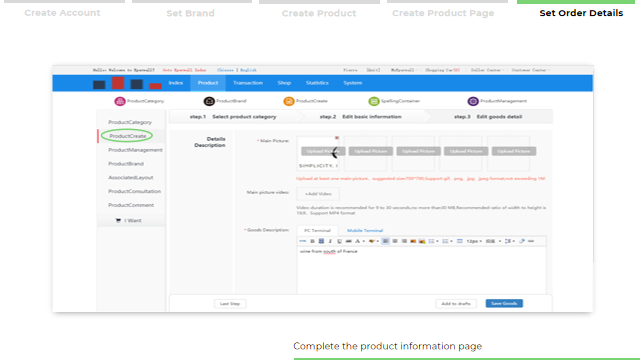Toggle underline in description editor
640x360 pixels.
click(x=339, y=241)
